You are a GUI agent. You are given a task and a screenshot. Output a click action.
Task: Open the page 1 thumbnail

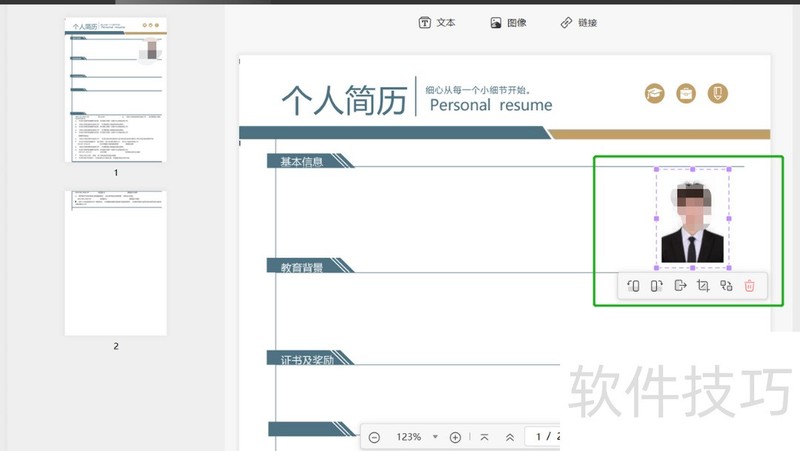[x=116, y=90]
